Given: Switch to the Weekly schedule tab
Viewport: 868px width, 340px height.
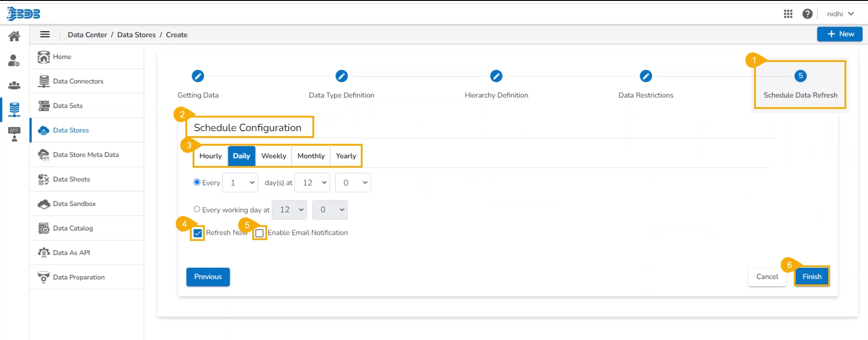Looking at the screenshot, I should (x=274, y=156).
